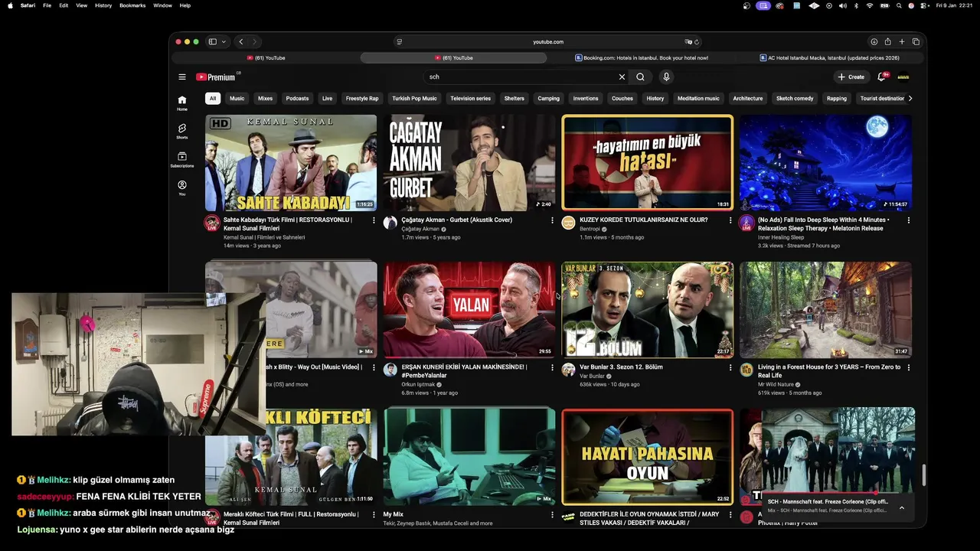Expand the miniplayer SCH Mannschaft queue chevron
The image size is (980, 551).
[x=901, y=507]
